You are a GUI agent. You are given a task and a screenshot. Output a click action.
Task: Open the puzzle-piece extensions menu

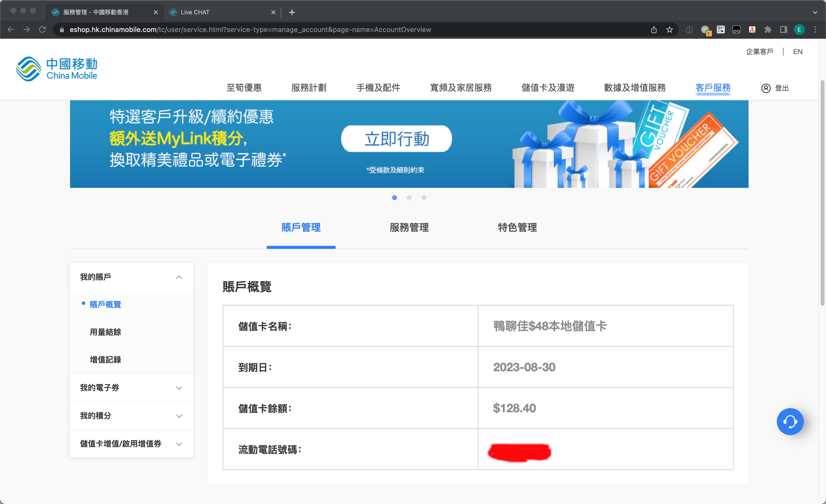(768, 30)
